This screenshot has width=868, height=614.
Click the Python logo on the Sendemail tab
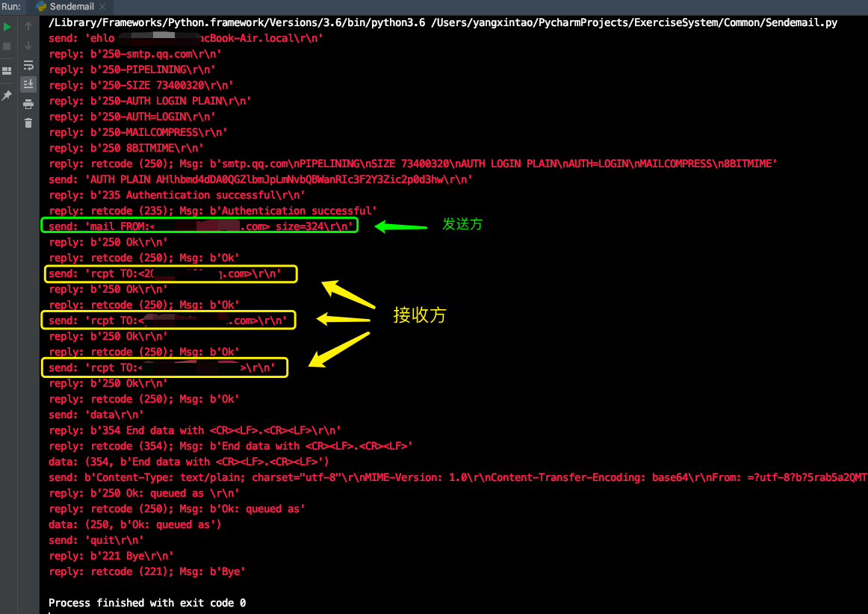40,6
